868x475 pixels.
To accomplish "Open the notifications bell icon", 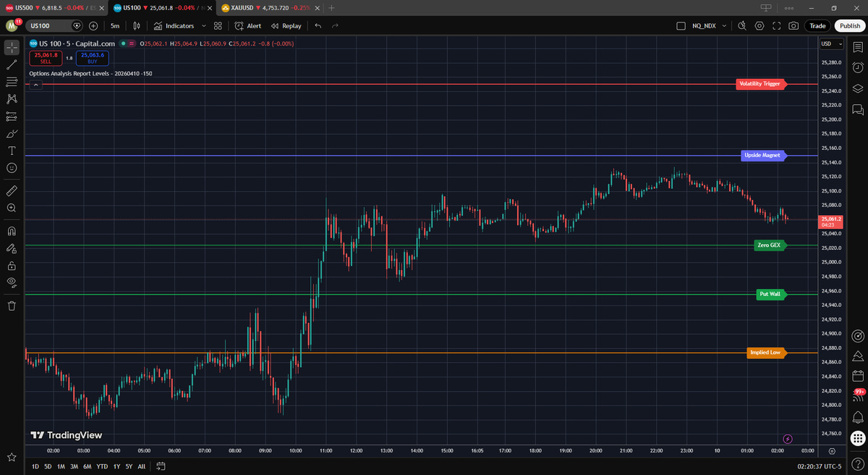I will point(858,417).
